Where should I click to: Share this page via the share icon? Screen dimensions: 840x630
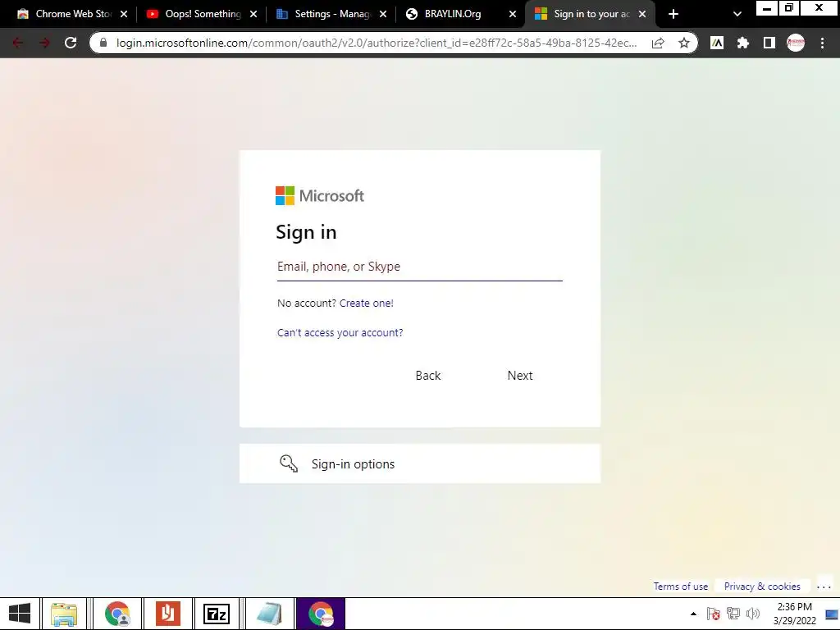coord(658,43)
